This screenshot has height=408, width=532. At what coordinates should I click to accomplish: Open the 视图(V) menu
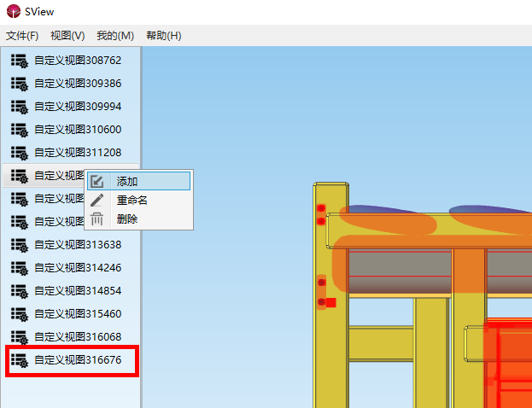[x=67, y=36]
